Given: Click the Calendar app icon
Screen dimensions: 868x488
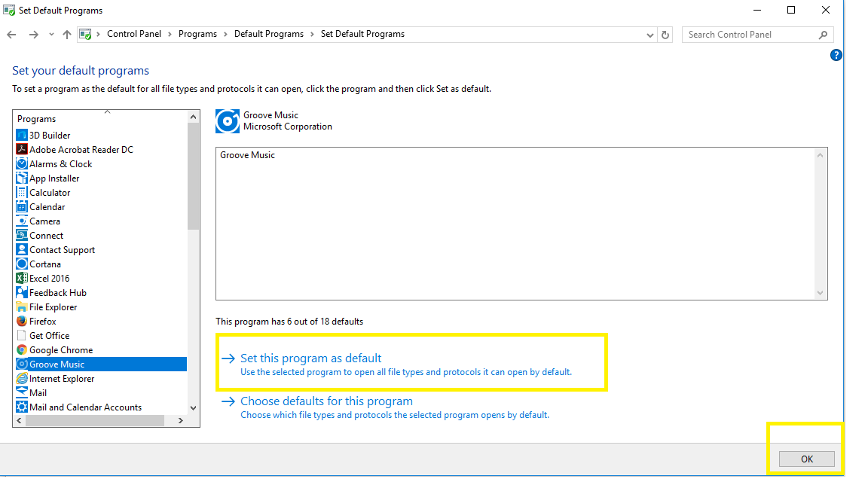Looking at the screenshot, I should tap(22, 207).
